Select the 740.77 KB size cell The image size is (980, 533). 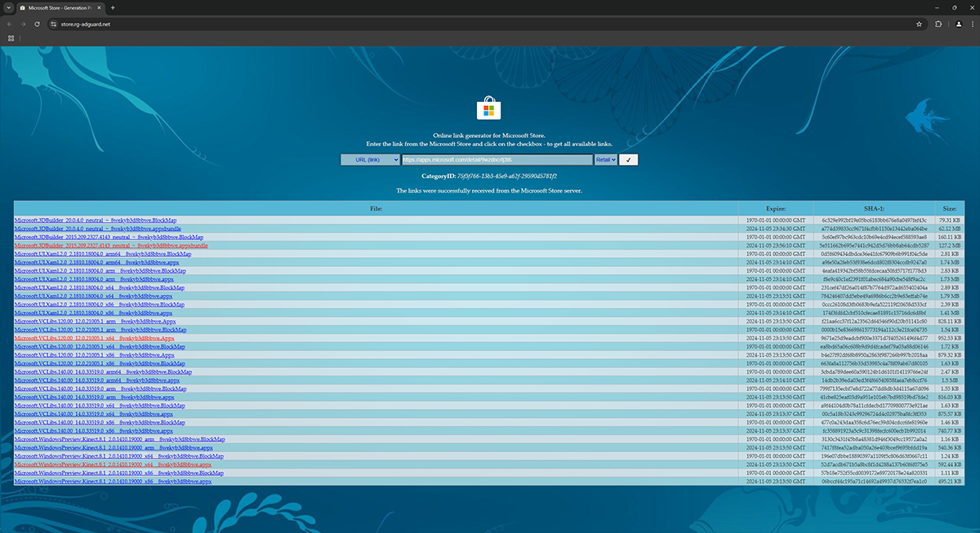pos(951,431)
